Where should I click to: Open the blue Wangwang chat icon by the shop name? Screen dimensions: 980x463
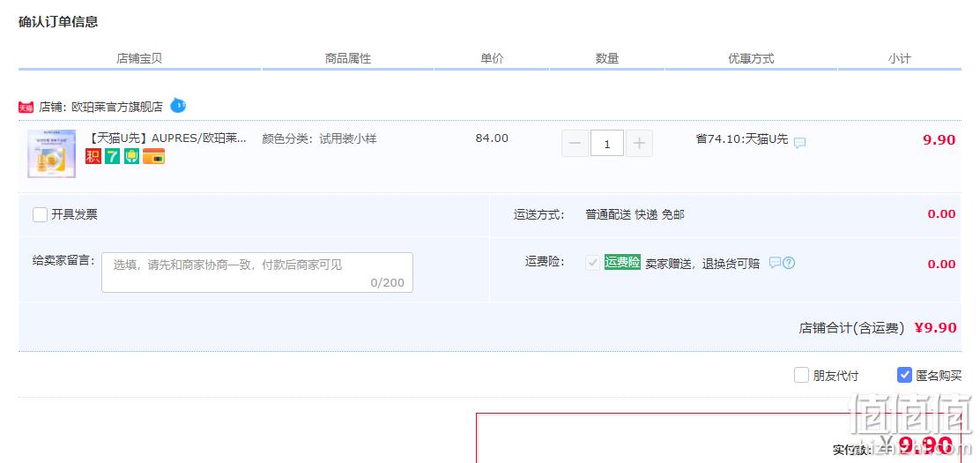pos(178,105)
